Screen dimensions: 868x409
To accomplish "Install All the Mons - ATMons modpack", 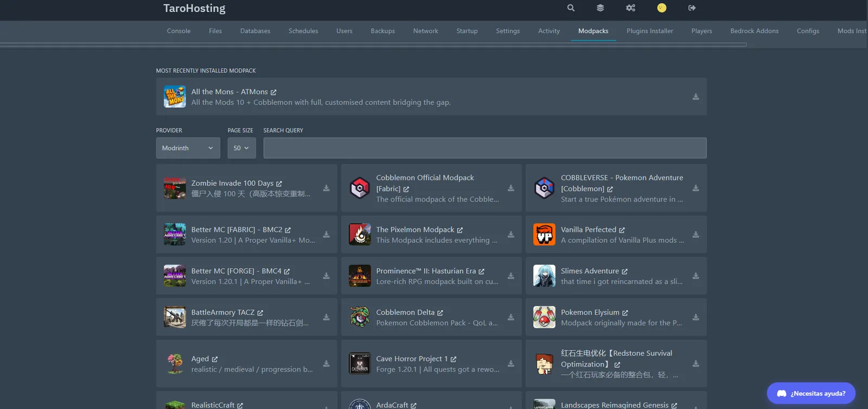I will [695, 97].
